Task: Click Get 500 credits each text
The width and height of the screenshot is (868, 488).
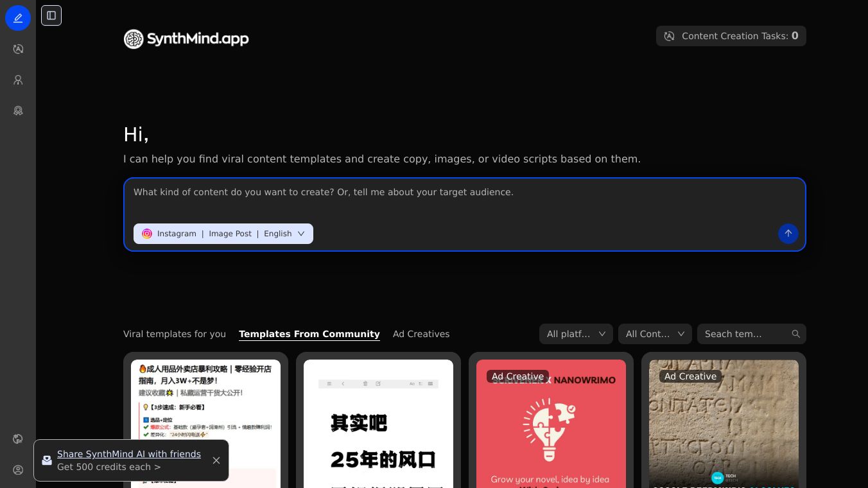Action: point(109,467)
